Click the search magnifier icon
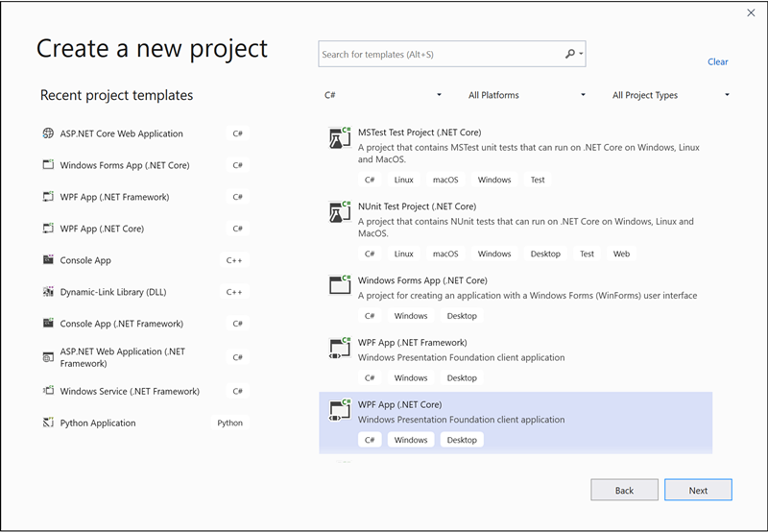The width and height of the screenshot is (768, 532). [x=571, y=55]
